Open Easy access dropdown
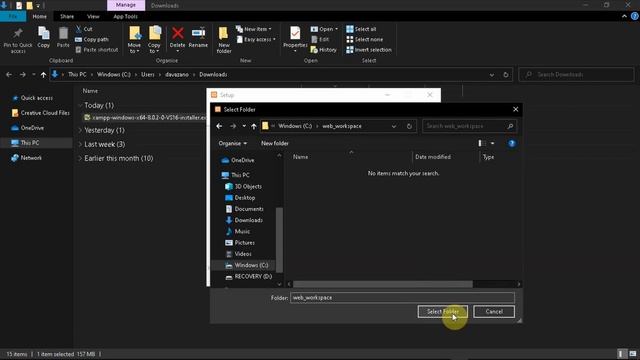Image resolution: width=640 pixels, height=360 pixels. [256, 40]
